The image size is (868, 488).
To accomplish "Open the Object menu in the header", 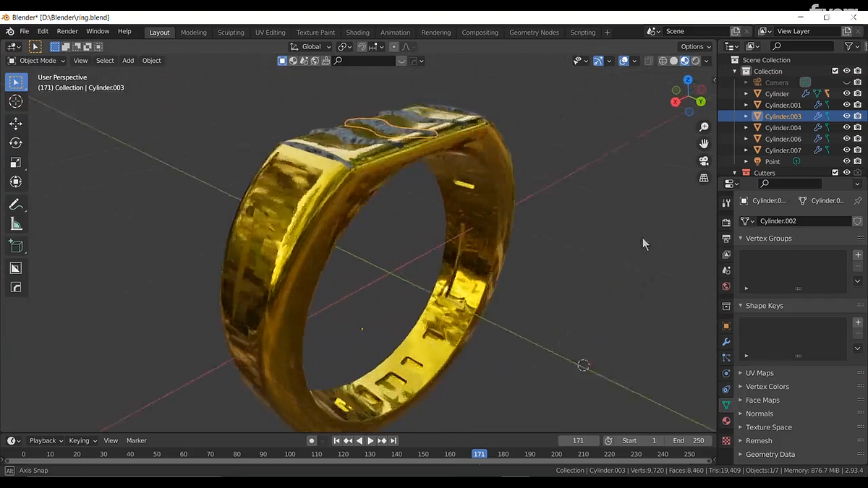I will [x=151, y=61].
